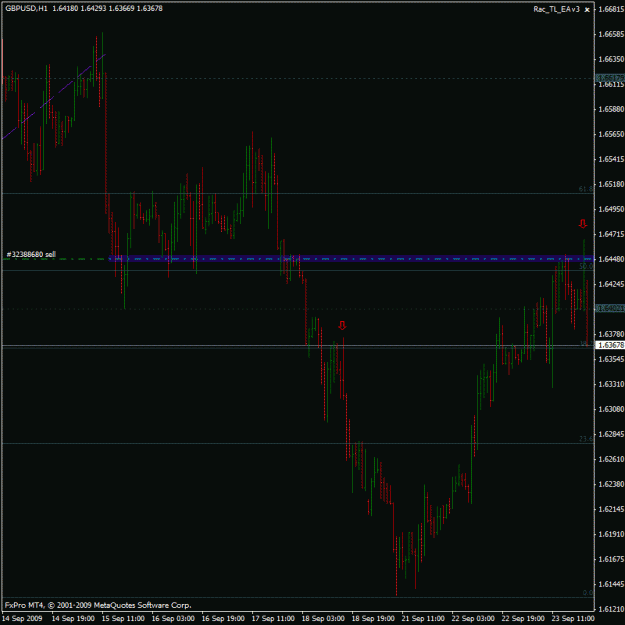Image resolution: width=625 pixels, height=625 pixels.
Task: Click the 14 Sep 19:00 time label
Action: pyautogui.click(x=73, y=619)
